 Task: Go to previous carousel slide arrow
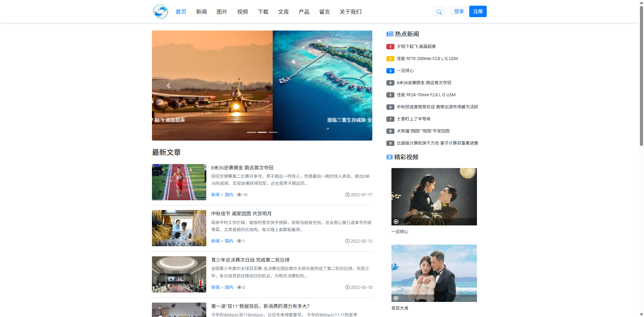(168, 86)
